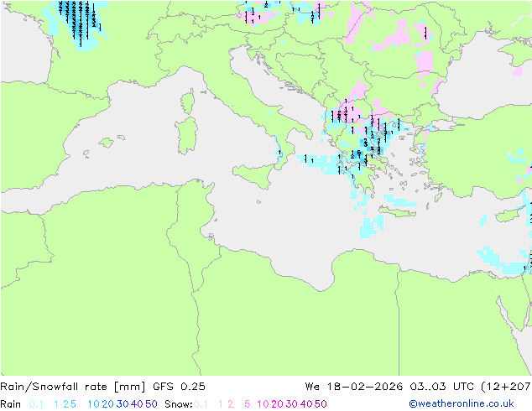Click the island of Sicily on the map
532x411 pixels.
[255, 174]
